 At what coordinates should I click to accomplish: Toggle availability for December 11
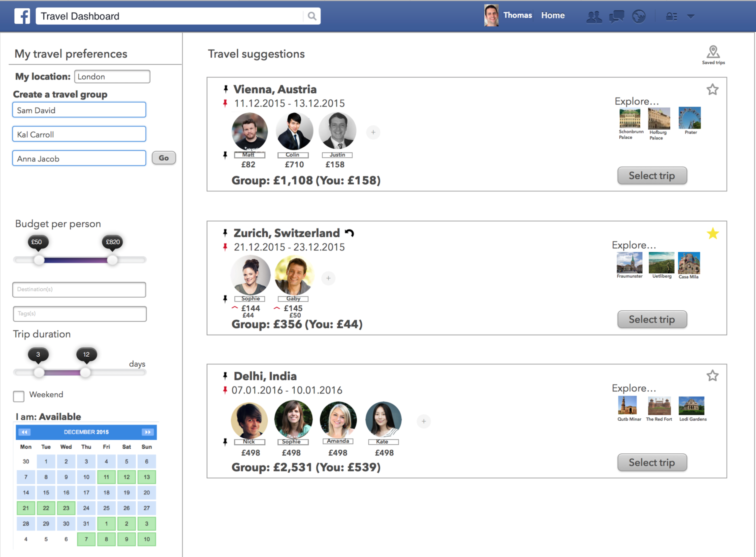[106, 477]
